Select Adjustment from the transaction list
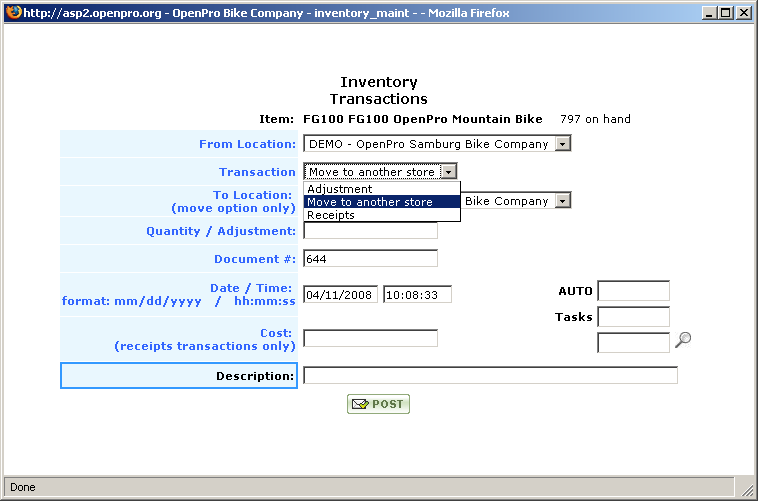Viewport: 758px width, 501px height. pyautogui.click(x=340, y=189)
